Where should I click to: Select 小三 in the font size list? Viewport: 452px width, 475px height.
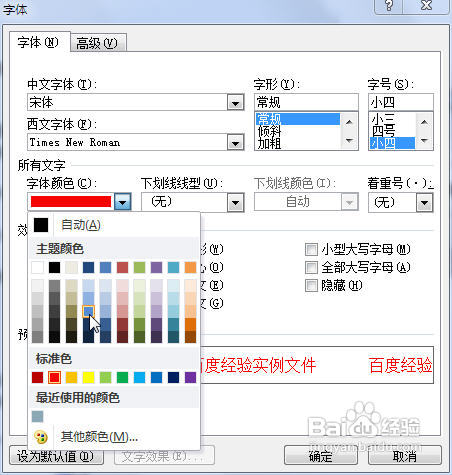click(392, 119)
